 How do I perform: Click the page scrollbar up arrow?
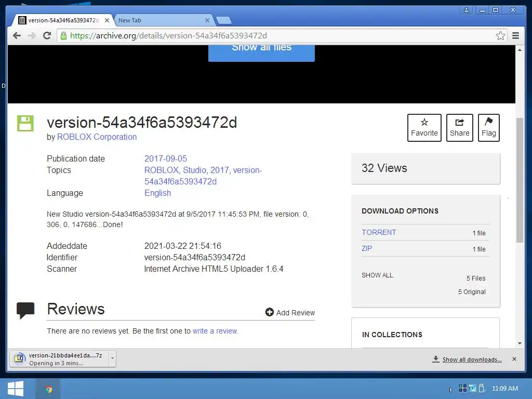[x=520, y=50]
